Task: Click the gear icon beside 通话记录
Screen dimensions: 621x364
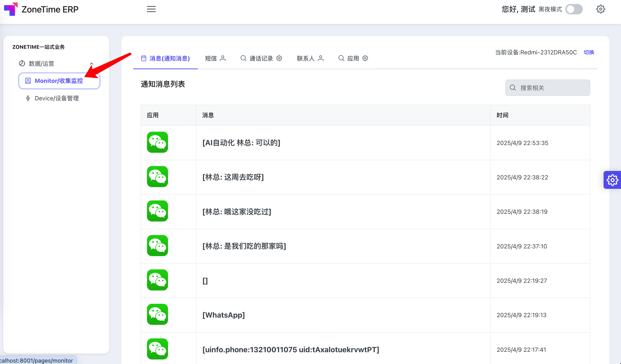Action: coord(279,58)
